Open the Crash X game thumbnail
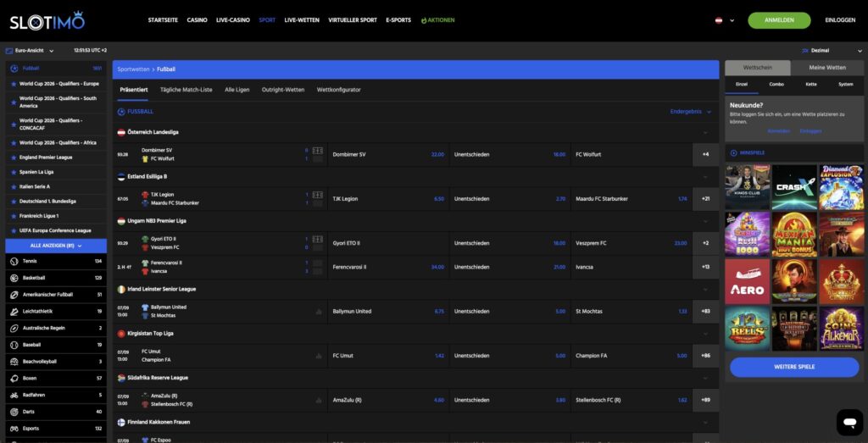Image resolution: width=868 pixels, height=443 pixels. pos(793,187)
